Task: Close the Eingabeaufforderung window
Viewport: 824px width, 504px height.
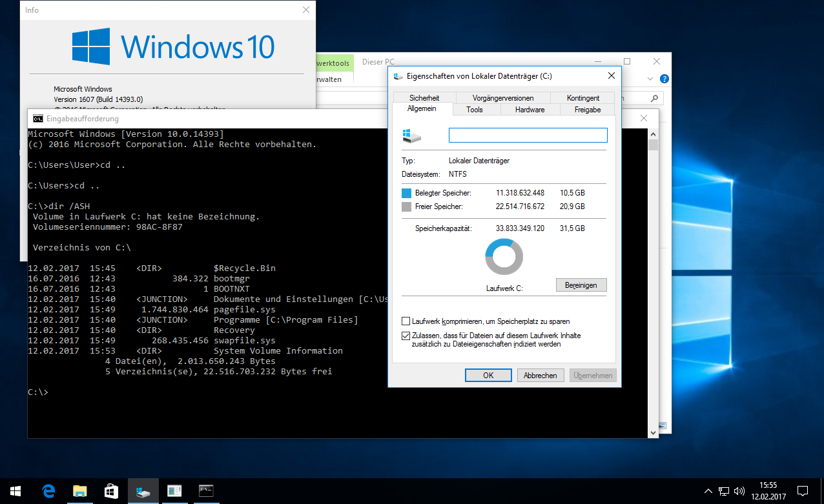Action: point(644,119)
